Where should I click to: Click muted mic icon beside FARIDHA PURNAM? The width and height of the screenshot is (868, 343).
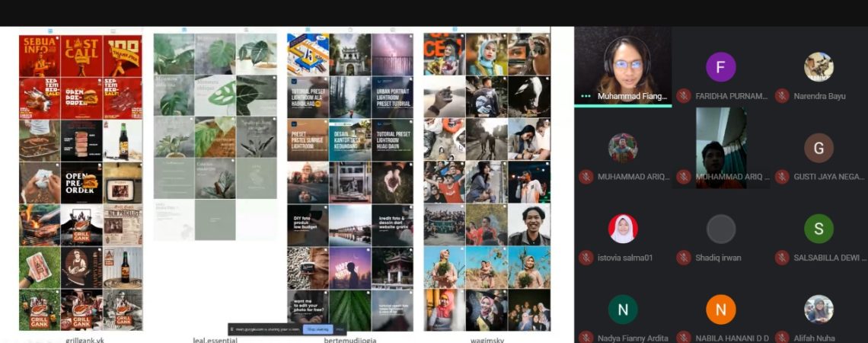coord(684,96)
